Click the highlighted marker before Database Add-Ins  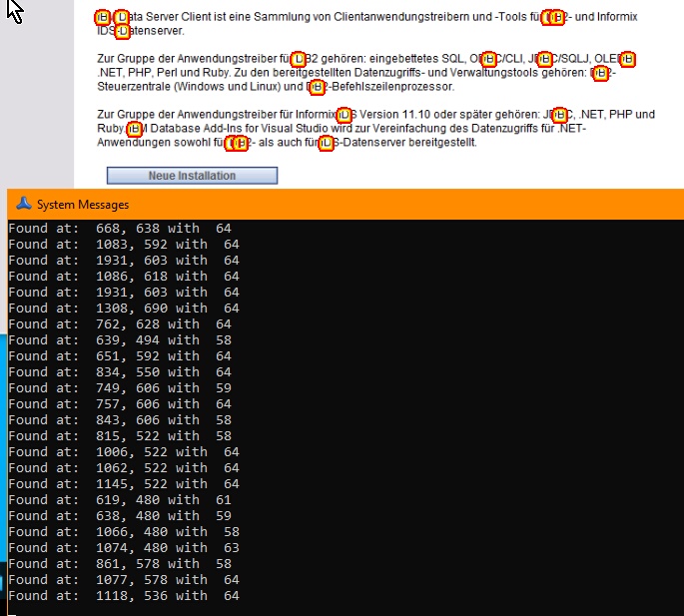134,130
